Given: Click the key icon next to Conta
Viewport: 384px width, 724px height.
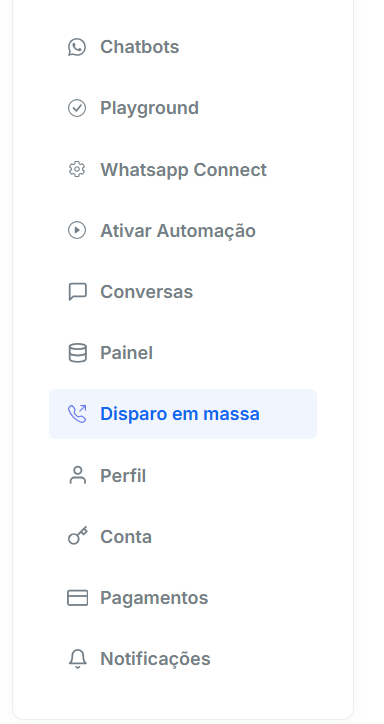Looking at the screenshot, I should (78, 536).
